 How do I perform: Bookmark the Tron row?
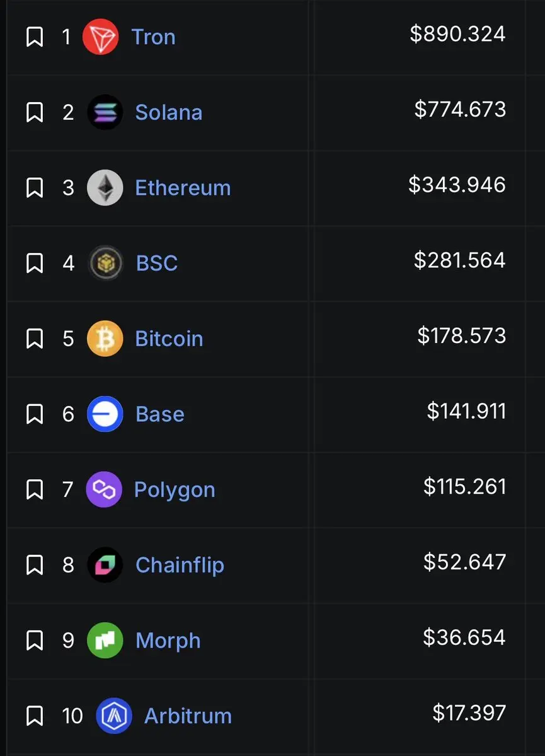35,37
